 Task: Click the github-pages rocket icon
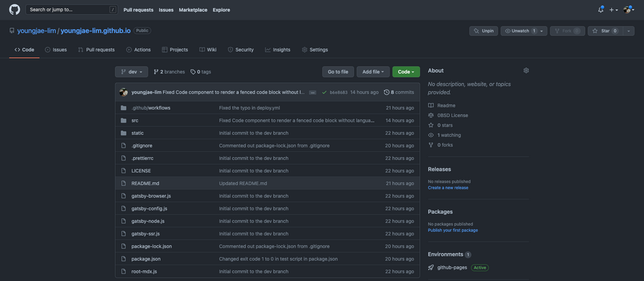(431, 267)
